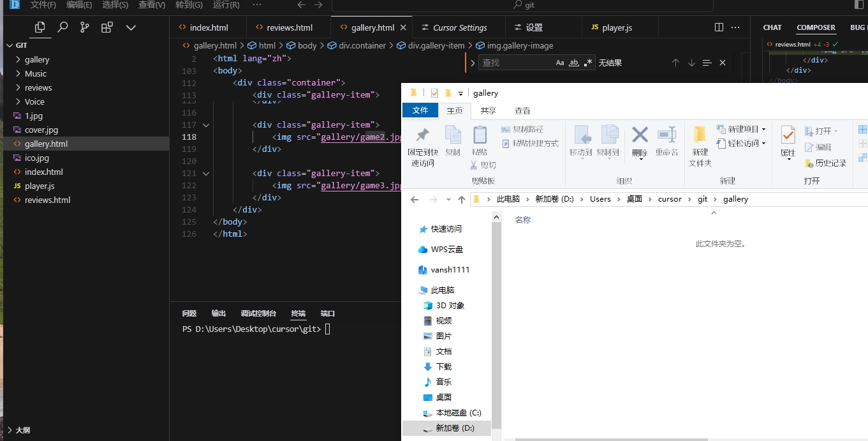
Task: Open the Source Control branch icon
Action: point(85,27)
